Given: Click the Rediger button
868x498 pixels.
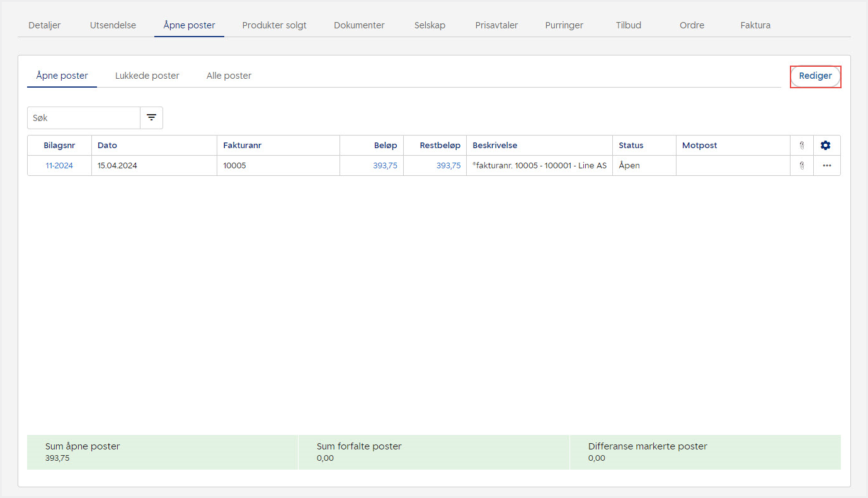Looking at the screenshot, I should (x=815, y=76).
